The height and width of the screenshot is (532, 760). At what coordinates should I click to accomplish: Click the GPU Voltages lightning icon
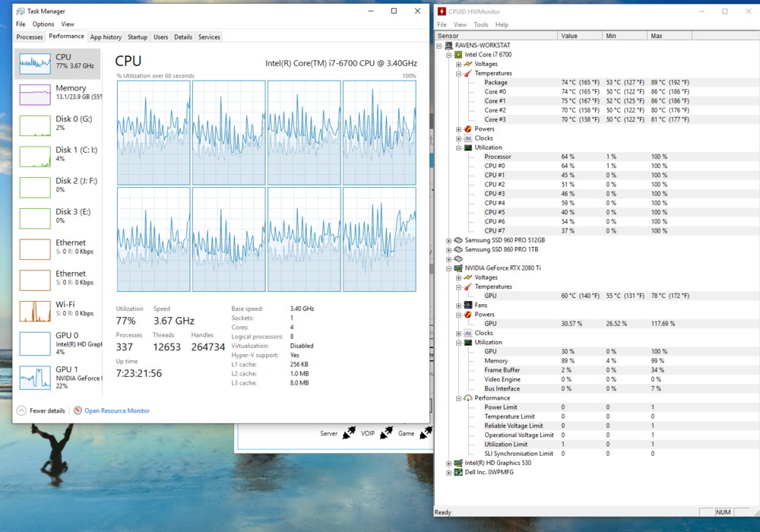[467, 277]
